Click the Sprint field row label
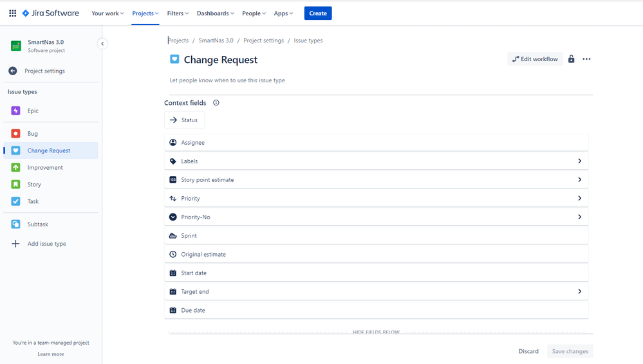This screenshot has width=643, height=364. point(189,235)
